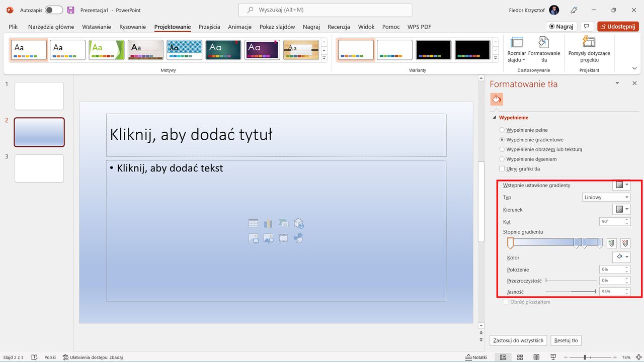The height and width of the screenshot is (362, 644).
Task: Click the Resetuj tło button
Action: pyautogui.click(x=566, y=340)
